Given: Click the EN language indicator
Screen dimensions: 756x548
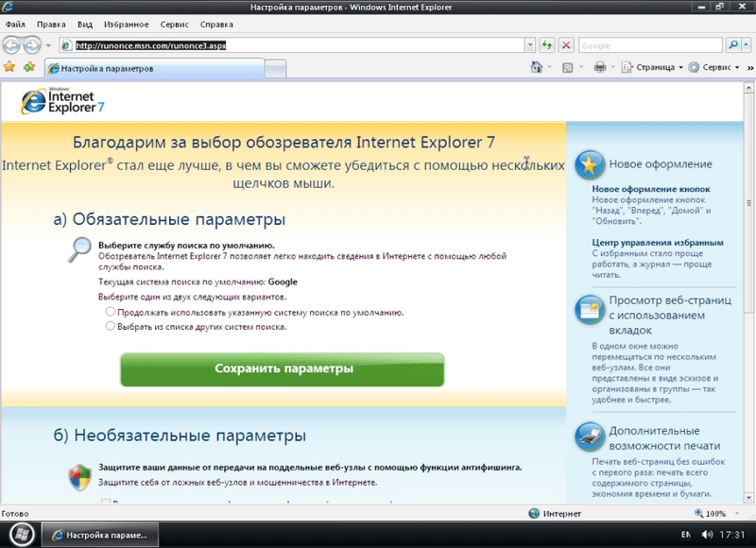Looking at the screenshot, I should pos(686,535).
